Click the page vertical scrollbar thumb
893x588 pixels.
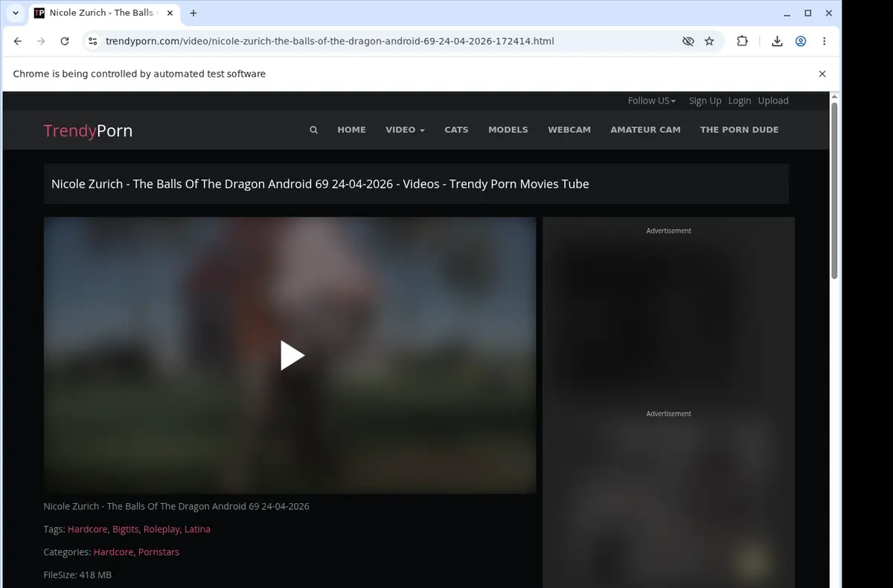[x=834, y=191]
